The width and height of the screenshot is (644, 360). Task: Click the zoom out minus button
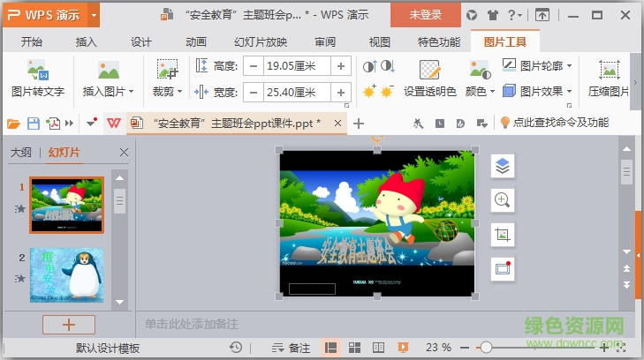coord(465,348)
